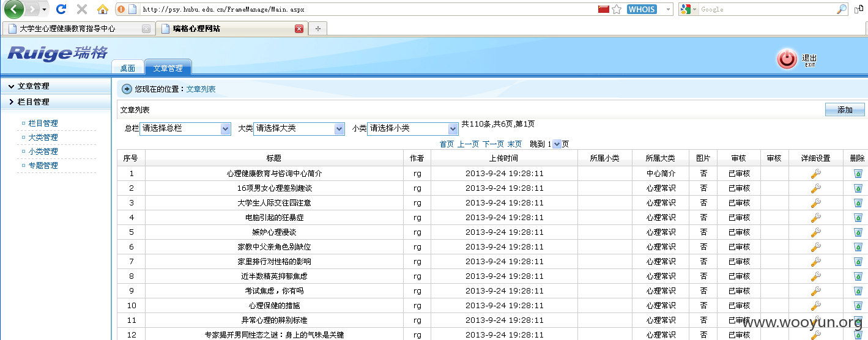Open detail settings key for row 2
Screen dimensions: 868x340
tap(815, 188)
